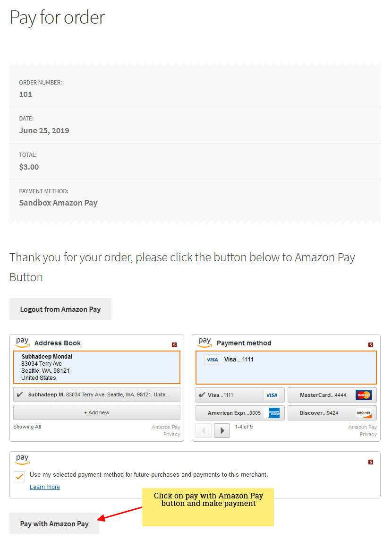This screenshot has width=392, height=540.
Task: Open the Learn more link
Action: click(45, 487)
